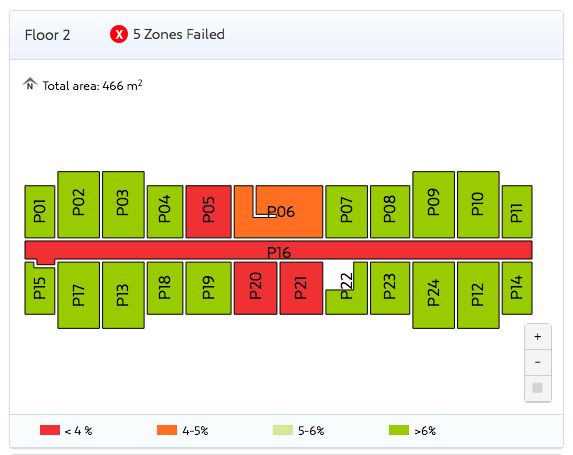This screenshot has height=455, width=573.
Task: Click the red '< 4 %' legend swatch
Action: coord(50,430)
